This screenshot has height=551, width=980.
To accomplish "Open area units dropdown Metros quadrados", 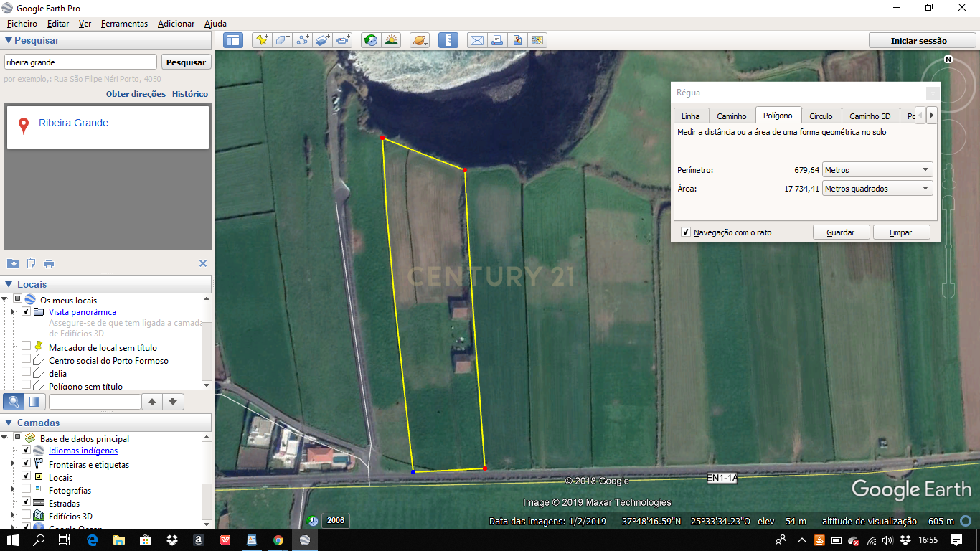I will pyautogui.click(x=877, y=189).
